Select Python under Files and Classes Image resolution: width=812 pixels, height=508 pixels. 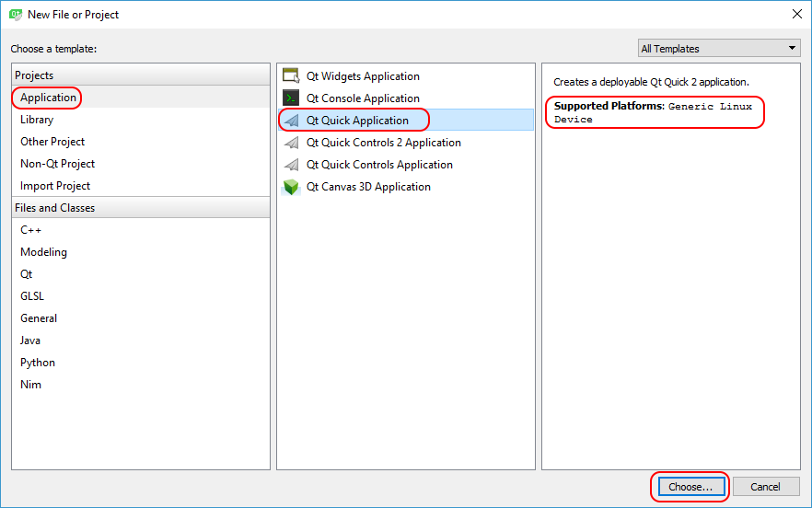tap(38, 363)
